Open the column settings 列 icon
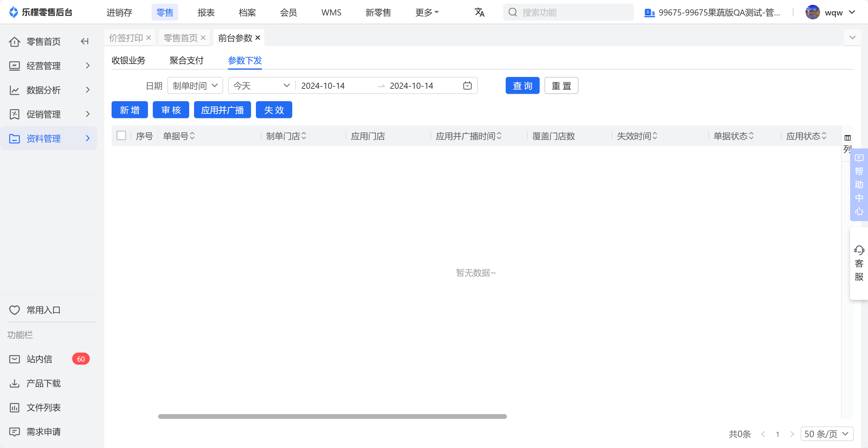 tap(847, 138)
